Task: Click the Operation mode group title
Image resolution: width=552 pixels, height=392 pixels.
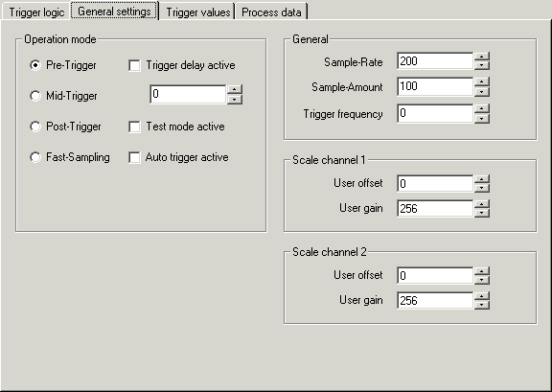Action: point(60,39)
